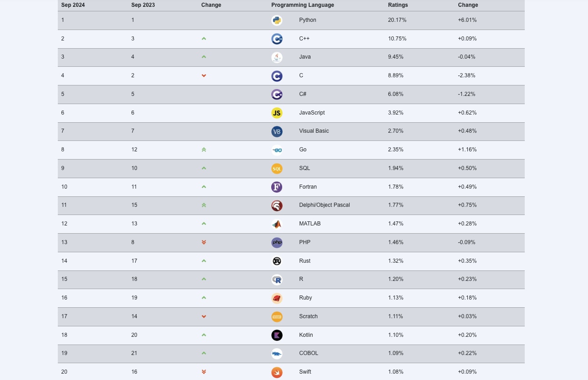The width and height of the screenshot is (588, 380).
Task: Click the Programming Language column header
Action: pos(303,5)
